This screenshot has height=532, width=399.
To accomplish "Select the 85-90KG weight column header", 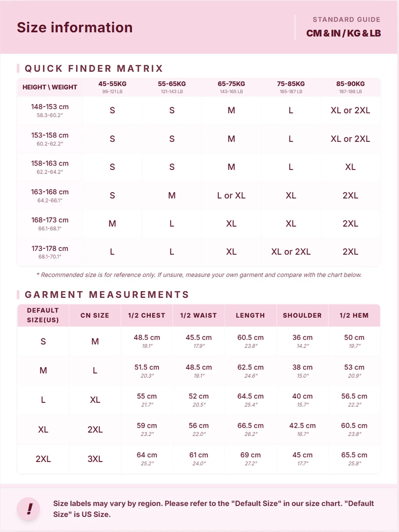I will coord(350,87).
